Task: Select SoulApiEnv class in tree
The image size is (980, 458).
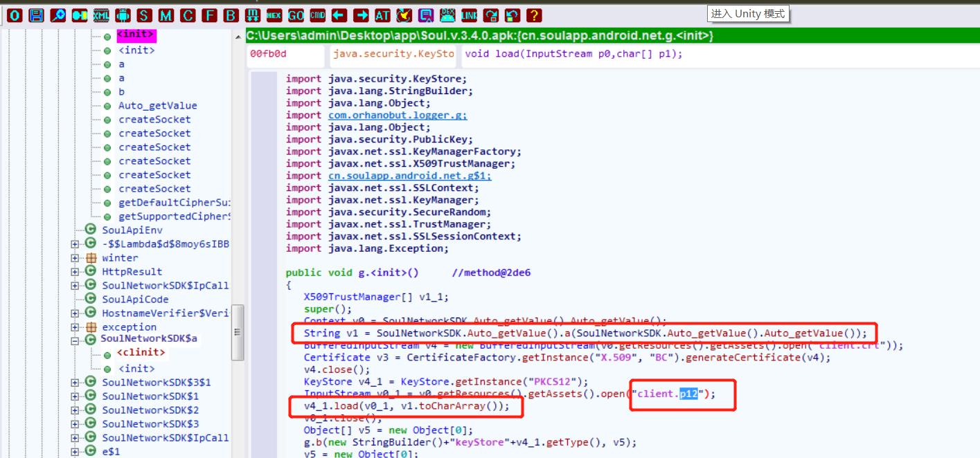Action: pos(132,230)
